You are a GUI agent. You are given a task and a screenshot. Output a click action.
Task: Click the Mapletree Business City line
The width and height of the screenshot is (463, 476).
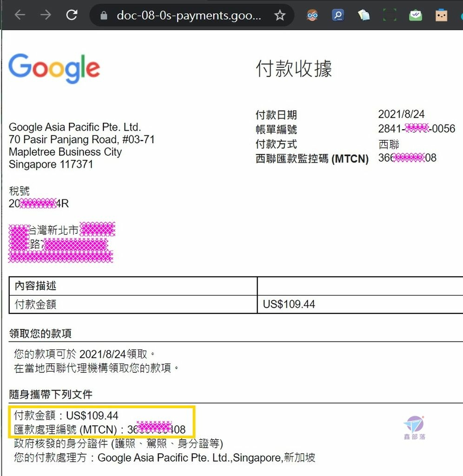click(x=65, y=152)
